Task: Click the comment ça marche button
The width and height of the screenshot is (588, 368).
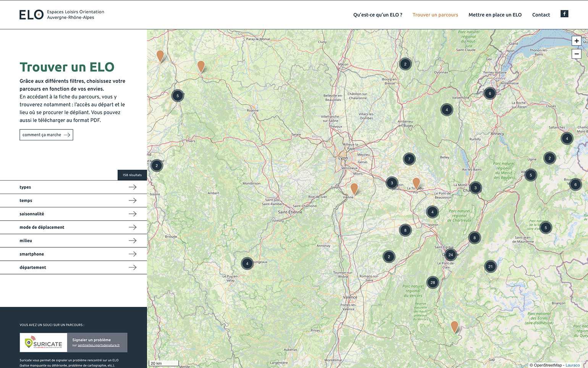Action: pos(46,135)
